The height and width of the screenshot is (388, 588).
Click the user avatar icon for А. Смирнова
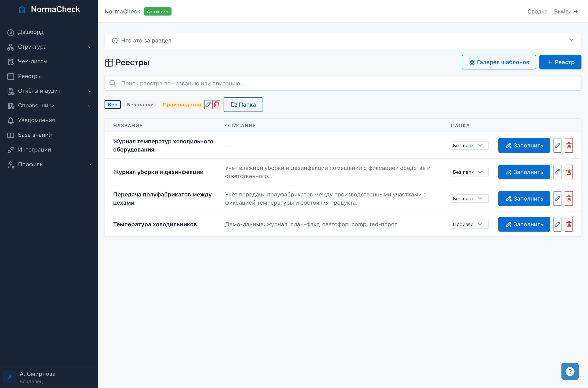[10, 377]
